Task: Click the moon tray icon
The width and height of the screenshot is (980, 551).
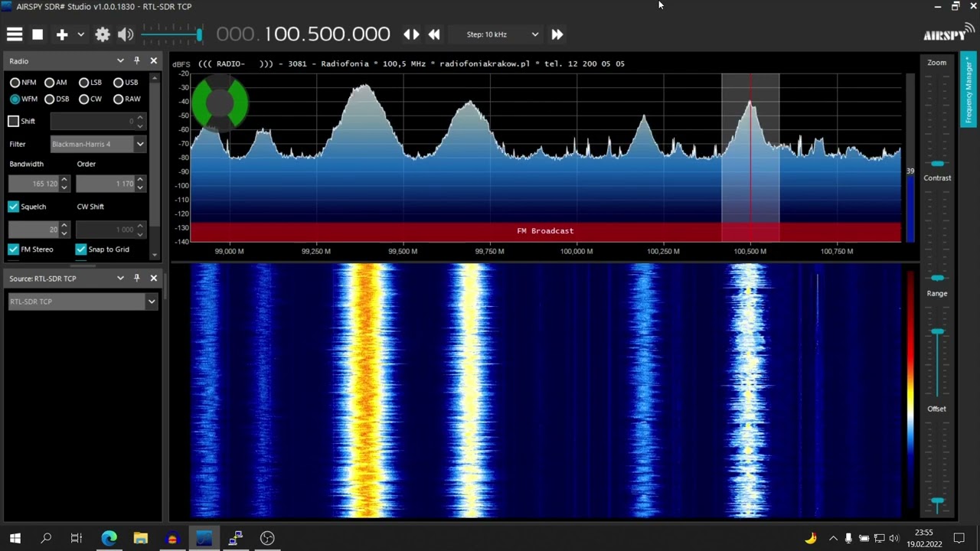Action: click(x=811, y=538)
